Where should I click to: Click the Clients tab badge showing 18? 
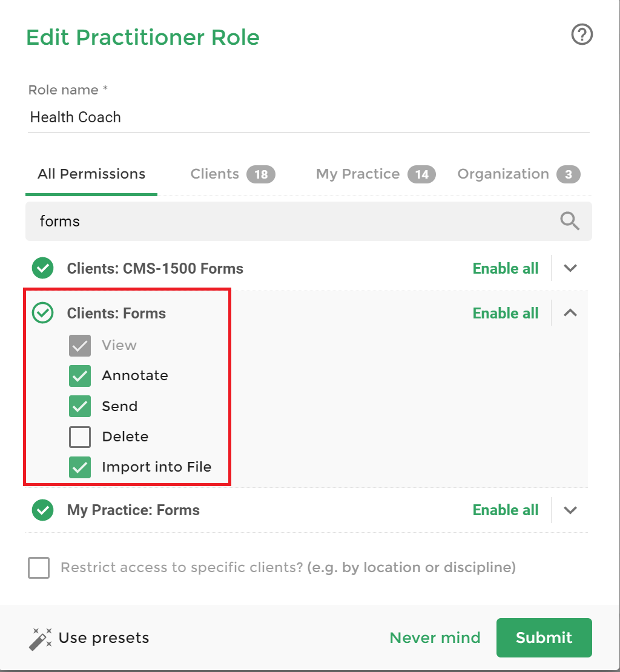click(261, 174)
